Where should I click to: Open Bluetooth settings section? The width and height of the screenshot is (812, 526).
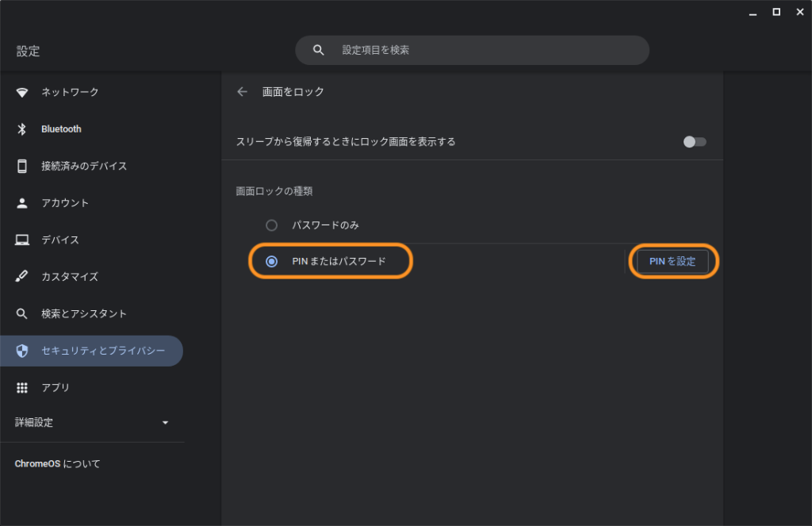pos(61,129)
